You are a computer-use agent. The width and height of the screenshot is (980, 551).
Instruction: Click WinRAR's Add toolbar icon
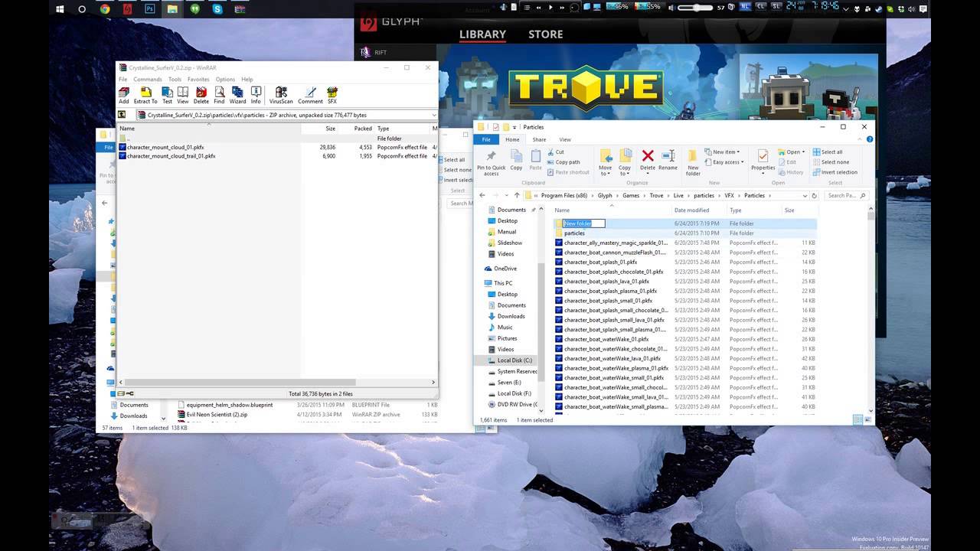click(123, 95)
